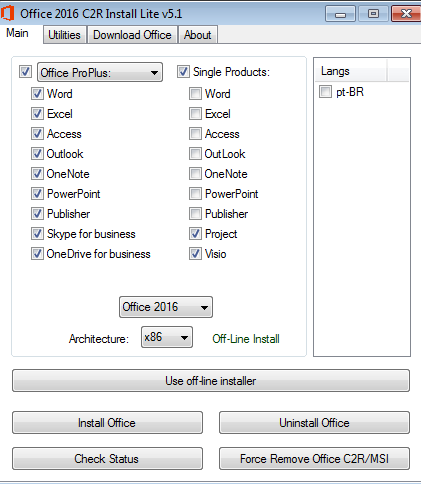Uncheck Publisher under Office ProPlus

pos(37,214)
